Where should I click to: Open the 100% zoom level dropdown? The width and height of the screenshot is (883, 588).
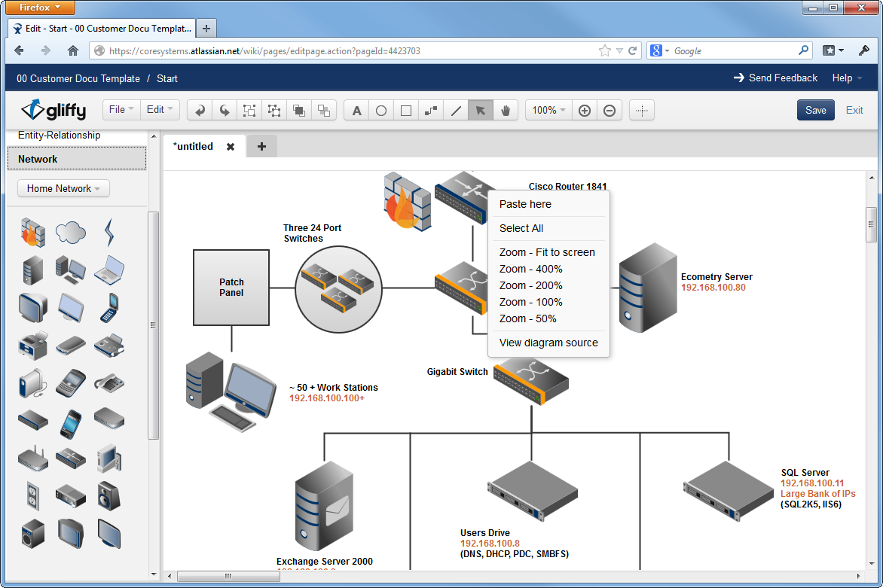(548, 110)
